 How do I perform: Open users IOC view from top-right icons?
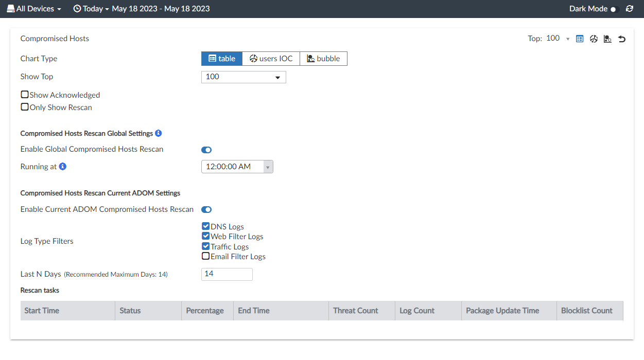(x=594, y=39)
